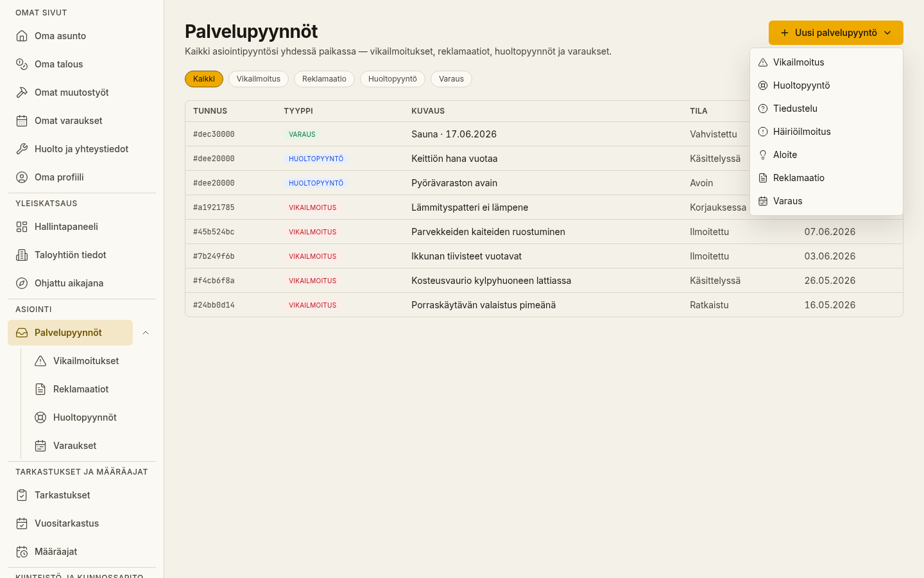Click the lightbulb icon beside Aloite
924x578 pixels.
[763, 155]
